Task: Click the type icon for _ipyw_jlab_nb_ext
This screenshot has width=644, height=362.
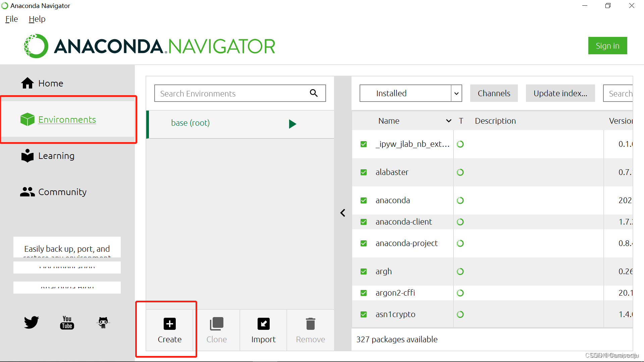Action: pos(460,144)
